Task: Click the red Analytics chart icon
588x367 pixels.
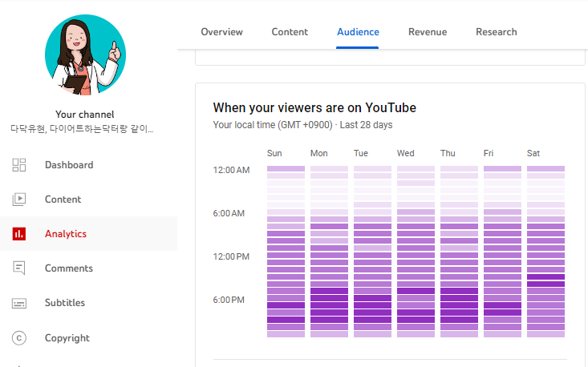Action: pos(20,234)
